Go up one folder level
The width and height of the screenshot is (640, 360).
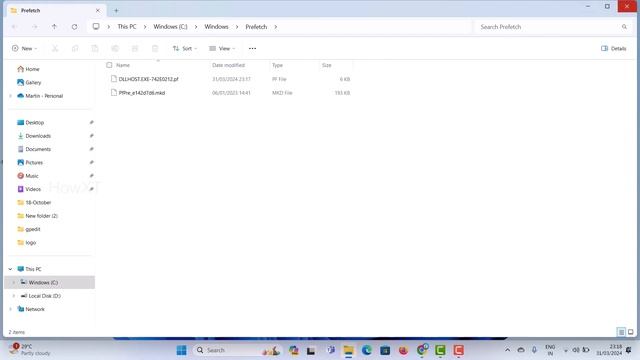pos(54,27)
